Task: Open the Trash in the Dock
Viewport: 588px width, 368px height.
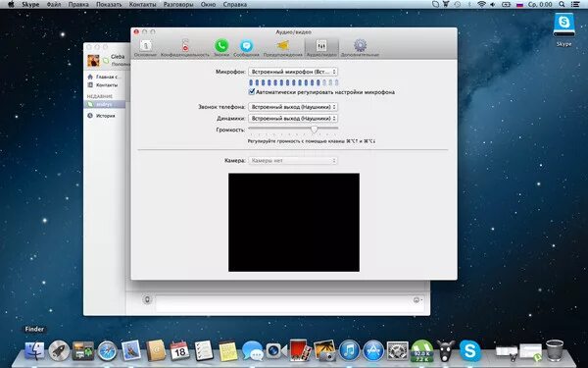Action: coord(555,350)
